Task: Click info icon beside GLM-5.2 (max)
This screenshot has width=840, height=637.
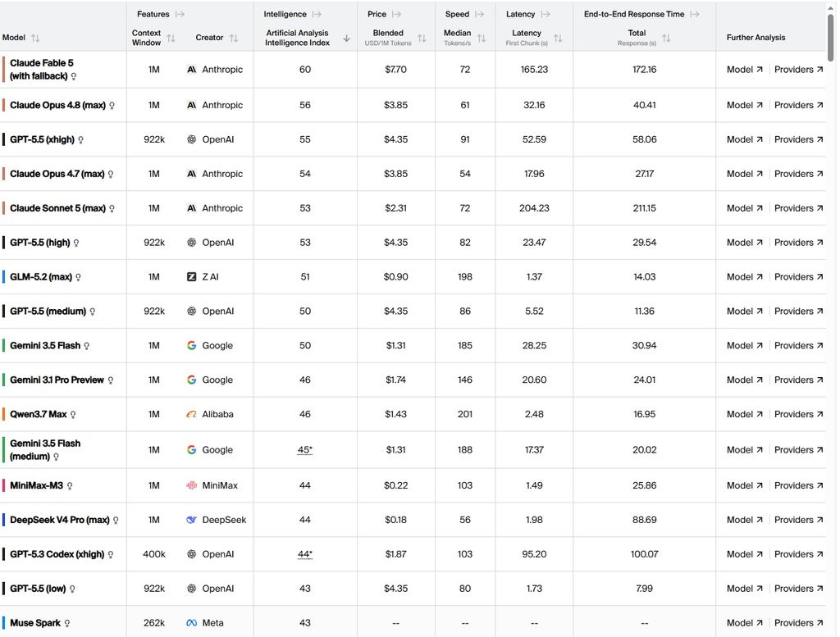Action: click(x=78, y=277)
